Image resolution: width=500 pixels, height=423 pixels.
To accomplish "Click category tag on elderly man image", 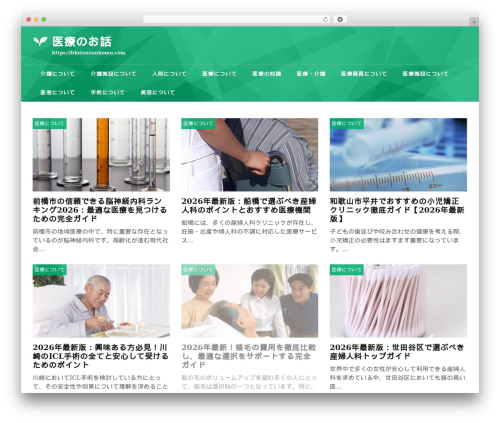I will [x=49, y=270].
